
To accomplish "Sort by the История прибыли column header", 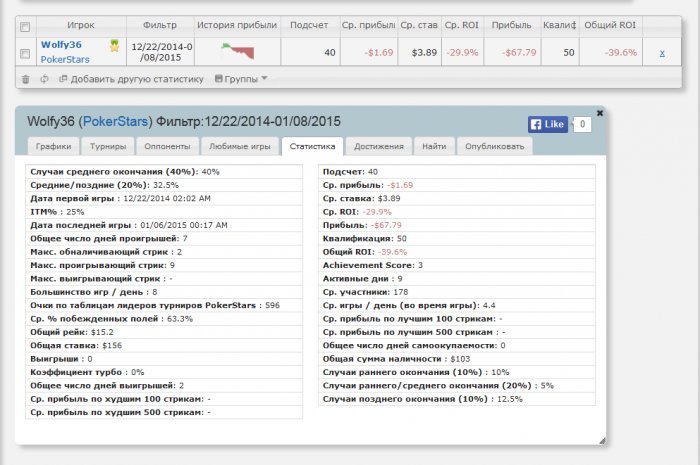I will [237, 25].
